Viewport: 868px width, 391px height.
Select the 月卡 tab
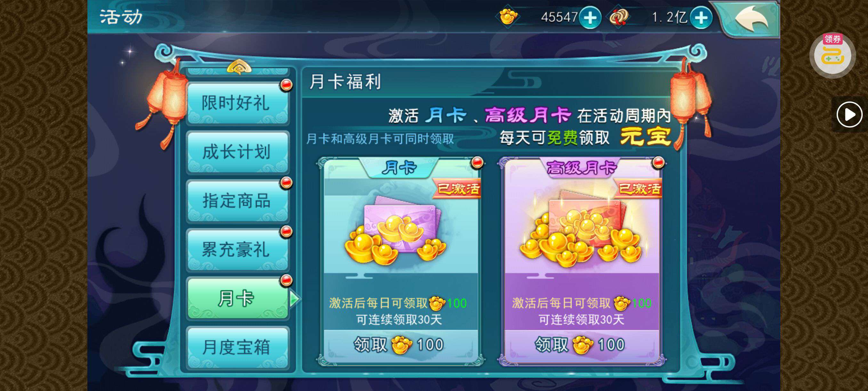tap(237, 299)
